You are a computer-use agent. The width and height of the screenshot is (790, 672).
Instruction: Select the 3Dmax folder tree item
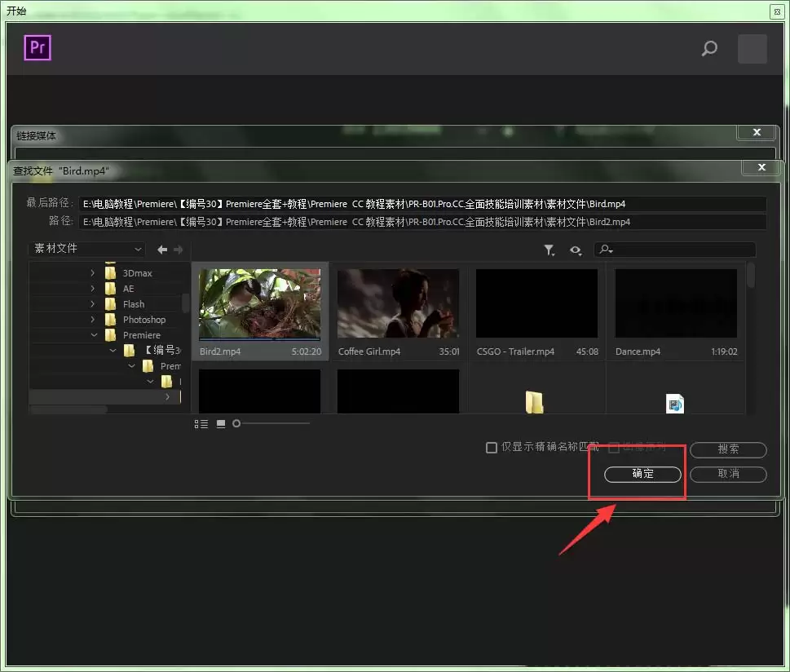(137, 273)
